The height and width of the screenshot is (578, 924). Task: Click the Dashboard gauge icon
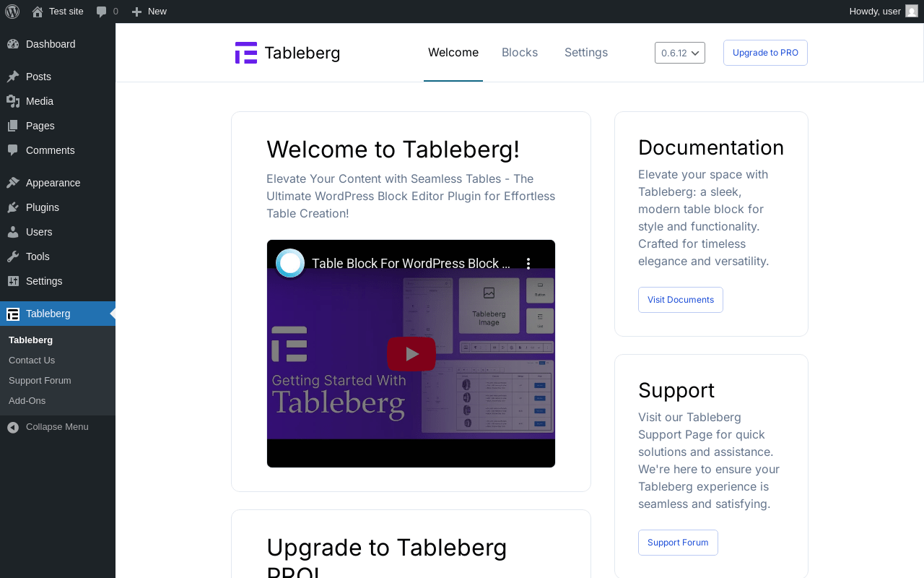click(x=13, y=44)
